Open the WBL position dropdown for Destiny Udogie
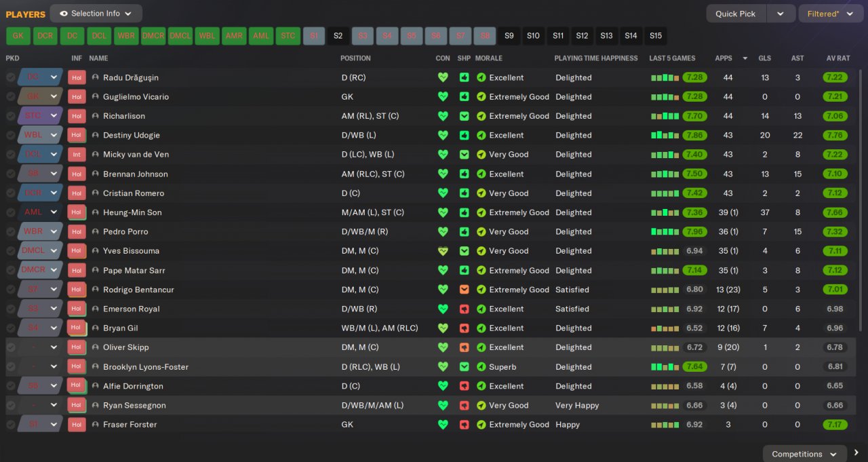868x462 pixels. pyautogui.click(x=54, y=136)
